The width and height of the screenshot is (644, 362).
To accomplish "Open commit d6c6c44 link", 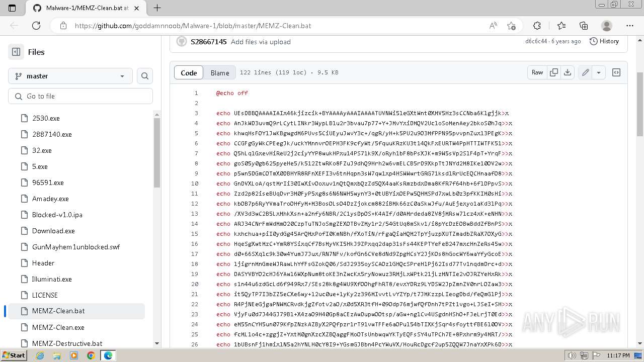I will (536, 41).
